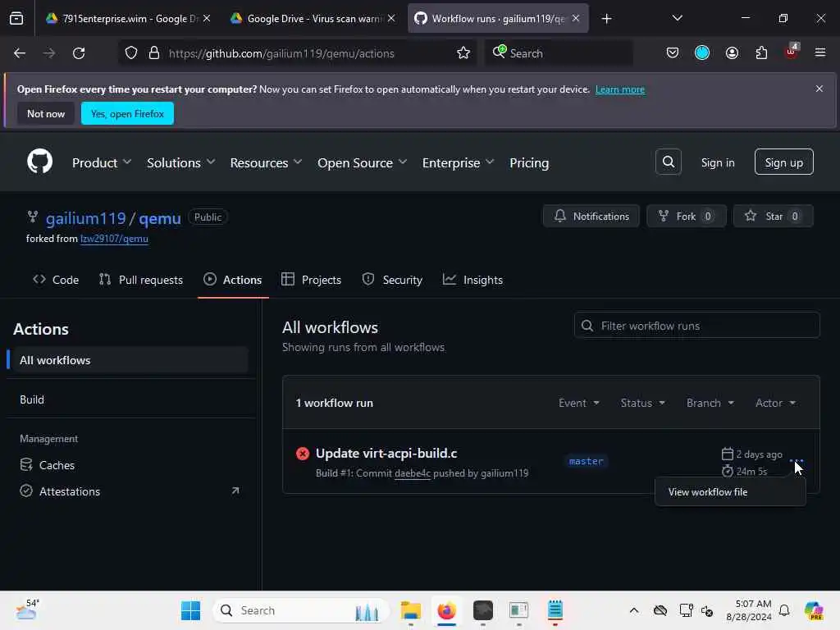Expand the Product menu
The image size is (840, 630).
(x=102, y=163)
